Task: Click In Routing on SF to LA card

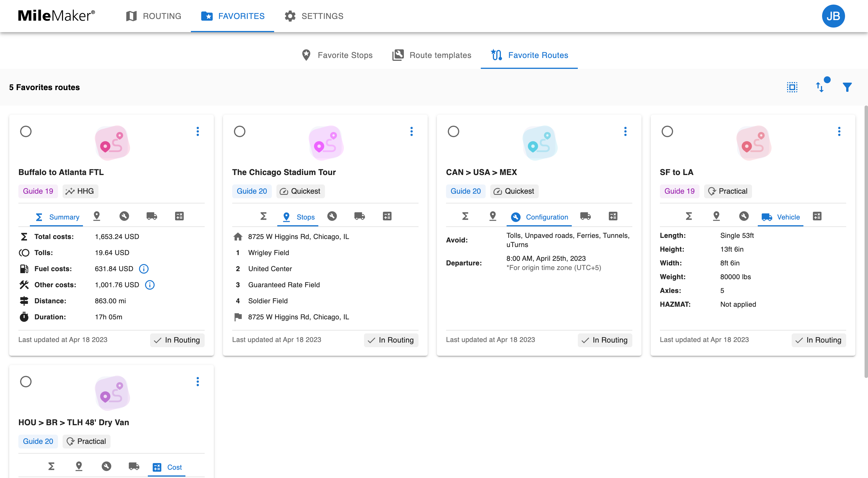Action: (x=819, y=340)
